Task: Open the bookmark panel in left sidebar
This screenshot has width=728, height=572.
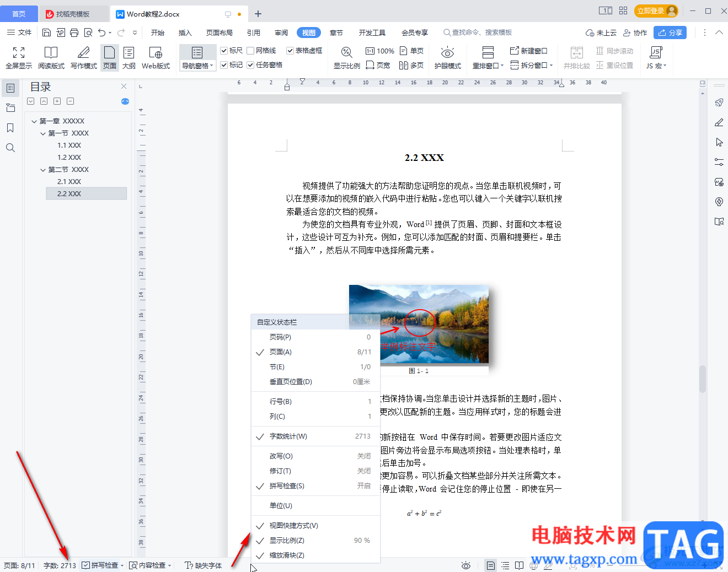Action: (10, 128)
